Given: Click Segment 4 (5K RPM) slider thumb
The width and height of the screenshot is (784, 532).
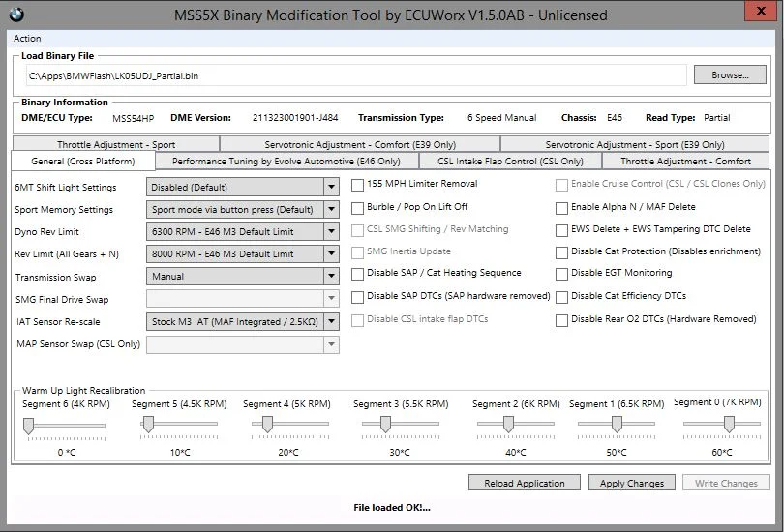Looking at the screenshot, I should click(x=267, y=425).
